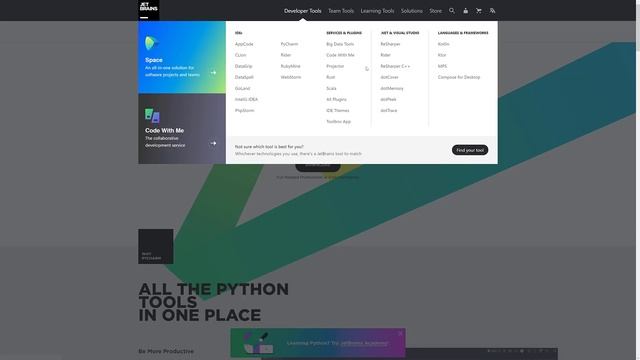Select RubyMine from the IDEs list
The image size is (640, 360).
click(x=290, y=66)
